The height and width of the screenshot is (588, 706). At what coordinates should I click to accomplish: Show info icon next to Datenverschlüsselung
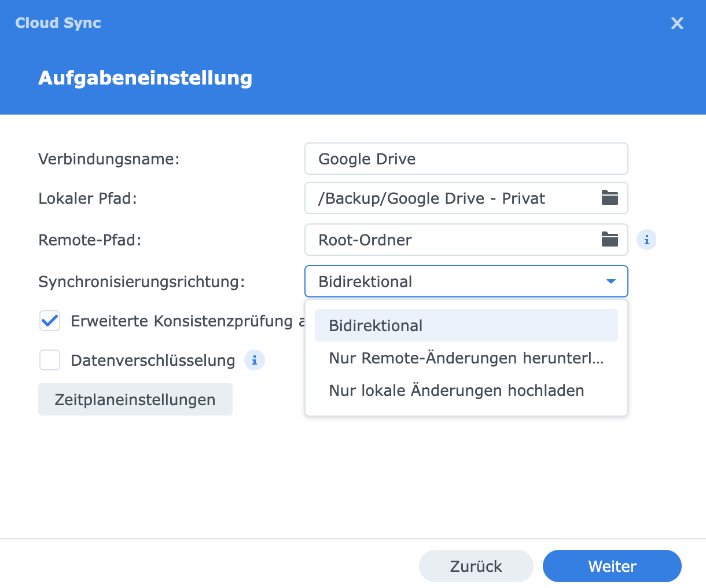click(254, 361)
